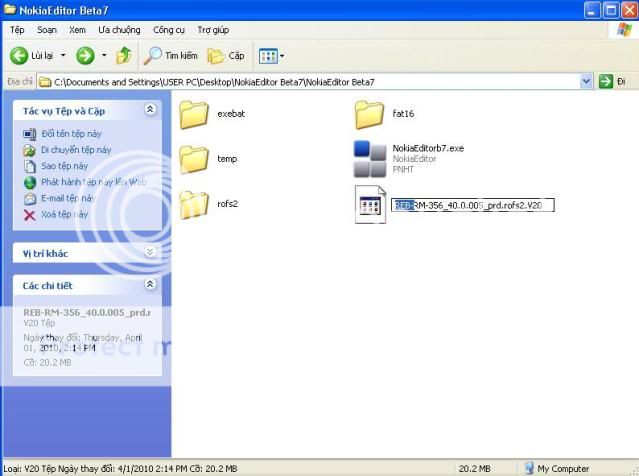This screenshot has height=476, width=639.
Task: Collapse the Tác vụ Tệp và Cặp panel
Action: 150,110
